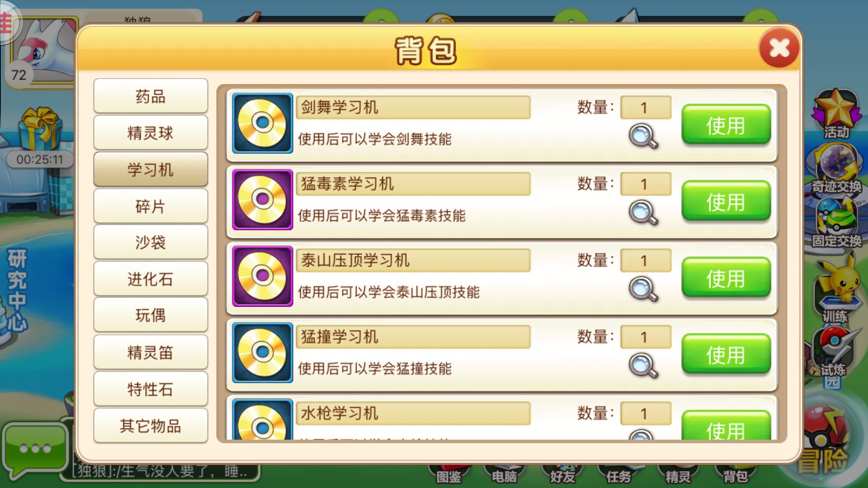Click the 使用 button for 猛撞学习机
Image resolution: width=868 pixels, height=488 pixels.
click(726, 354)
